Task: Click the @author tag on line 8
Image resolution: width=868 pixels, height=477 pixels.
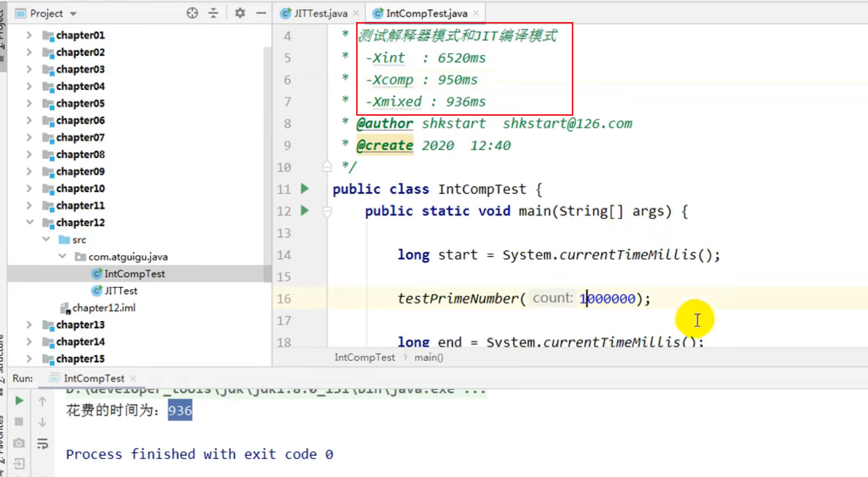Action: click(x=385, y=123)
